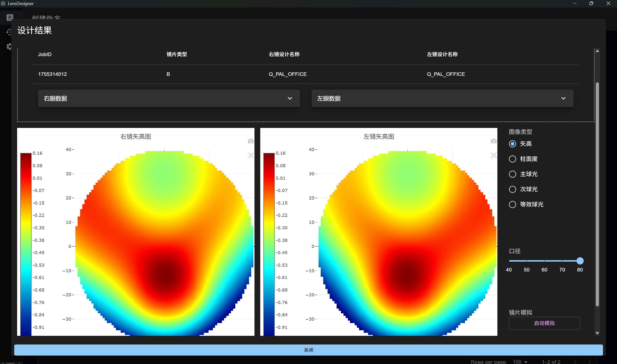Click right lens sag heatmap
This screenshot has height=364, width=617.
click(164, 243)
